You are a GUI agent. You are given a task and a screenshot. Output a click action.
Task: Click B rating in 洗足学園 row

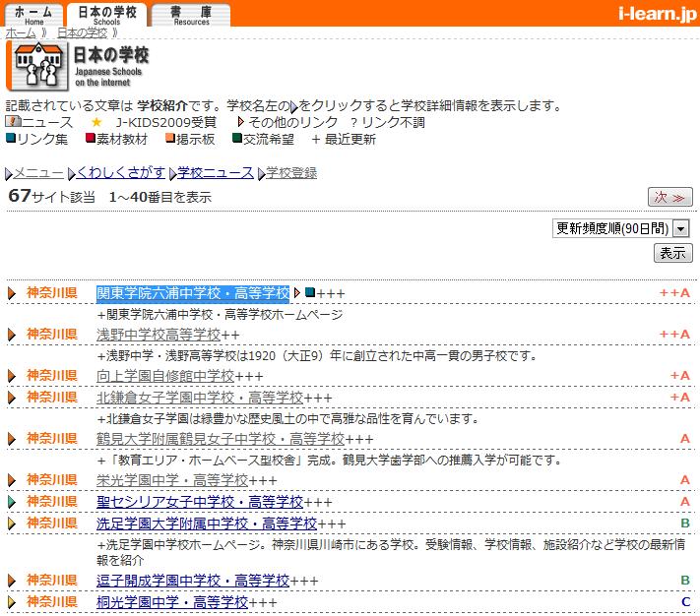point(685,523)
